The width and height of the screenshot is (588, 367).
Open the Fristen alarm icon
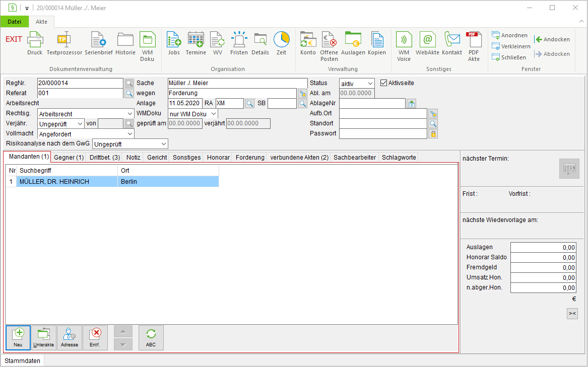pyautogui.click(x=239, y=43)
